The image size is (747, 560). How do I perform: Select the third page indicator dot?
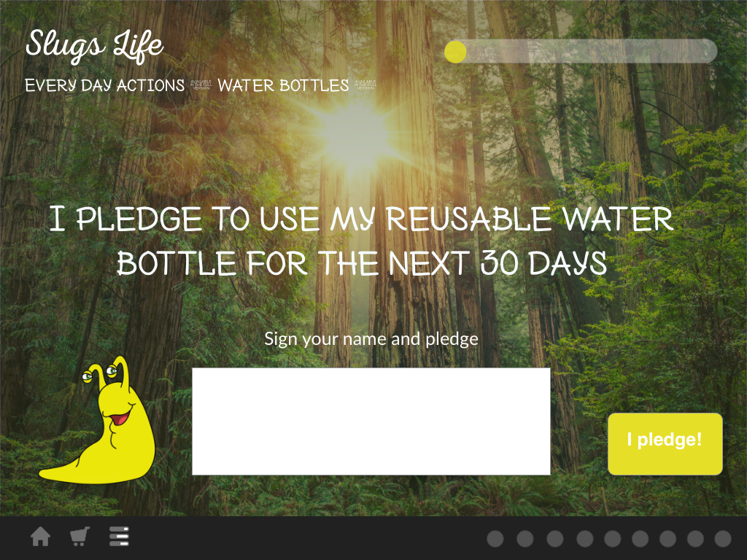coord(555,539)
